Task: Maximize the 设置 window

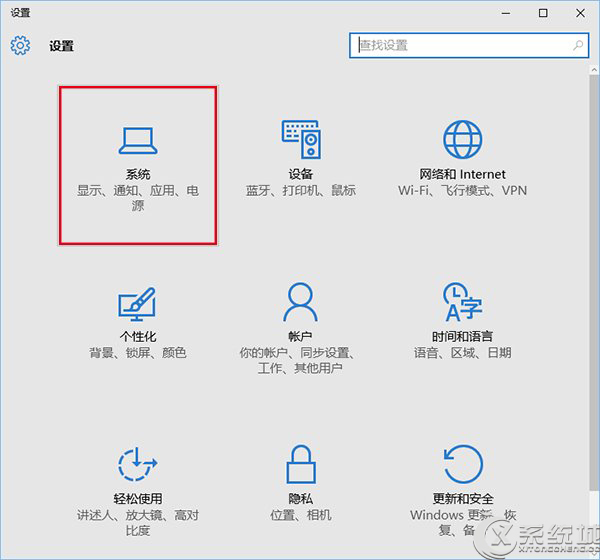Action: click(543, 13)
